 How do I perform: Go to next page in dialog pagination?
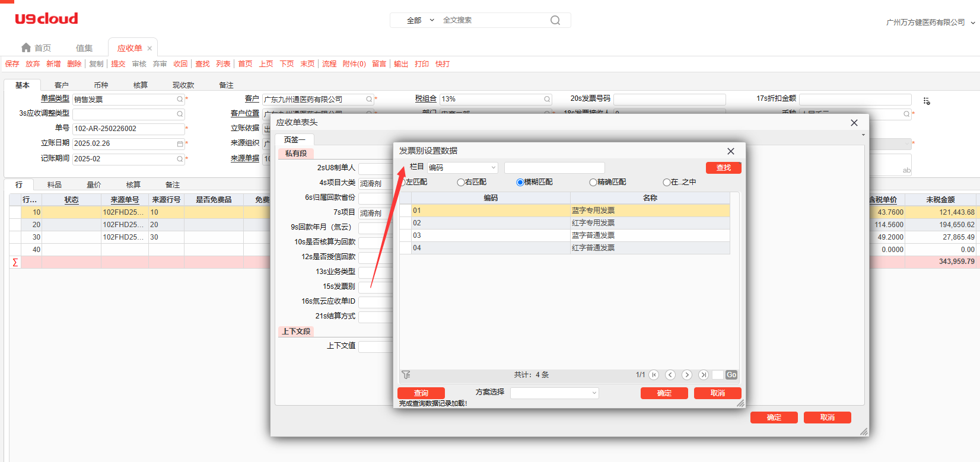click(x=687, y=375)
